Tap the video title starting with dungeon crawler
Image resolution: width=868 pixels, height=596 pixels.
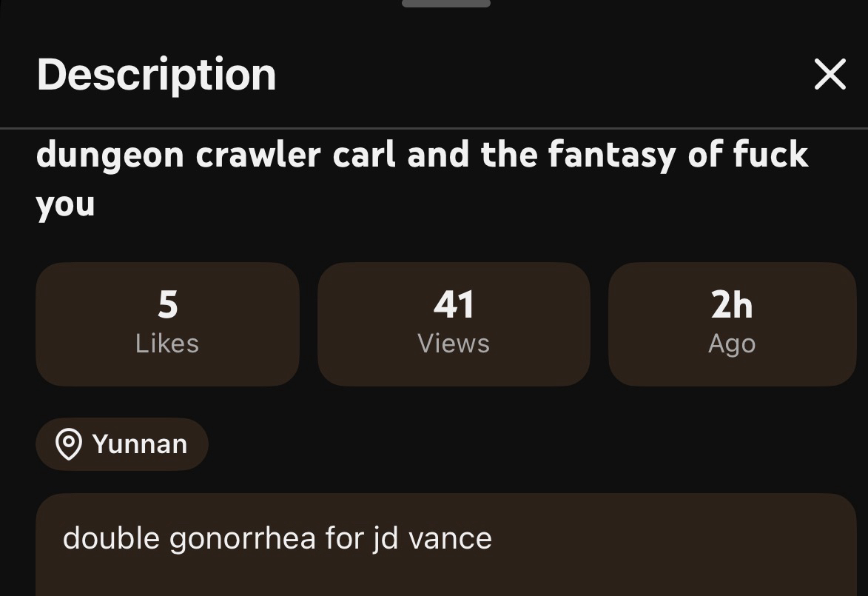click(422, 155)
